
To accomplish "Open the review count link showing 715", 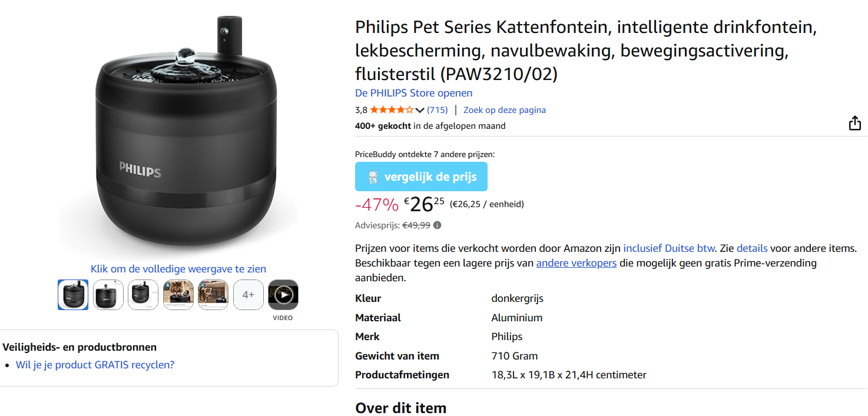I will pos(436,109).
